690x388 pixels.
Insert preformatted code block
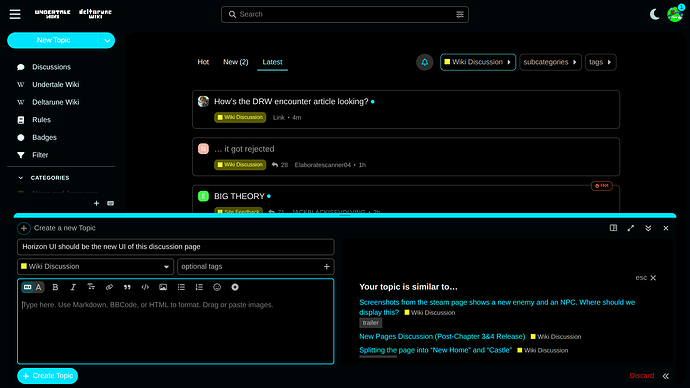coord(145,287)
